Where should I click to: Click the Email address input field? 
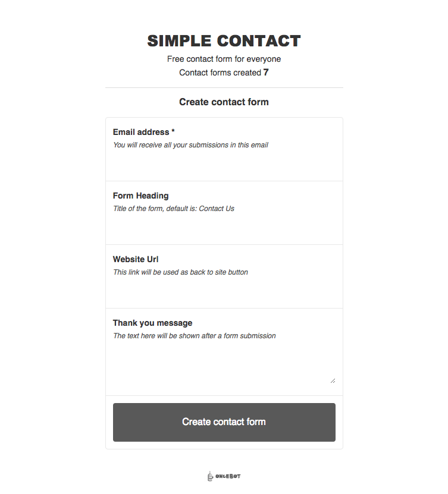coord(224,163)
